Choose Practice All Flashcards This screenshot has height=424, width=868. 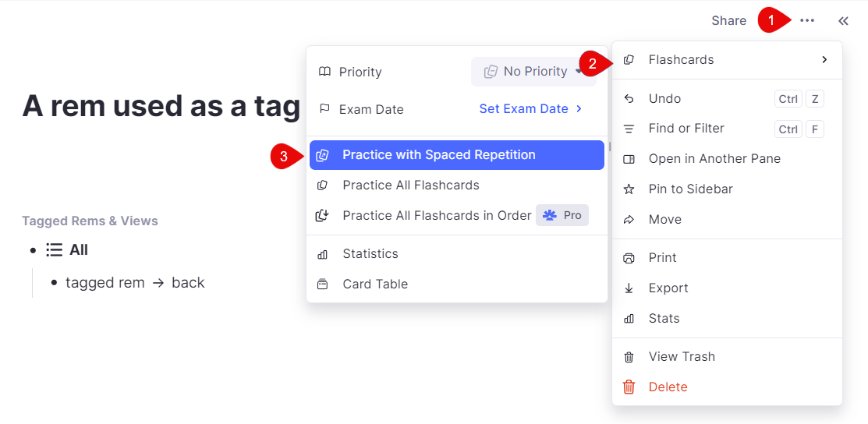(410, 185)
